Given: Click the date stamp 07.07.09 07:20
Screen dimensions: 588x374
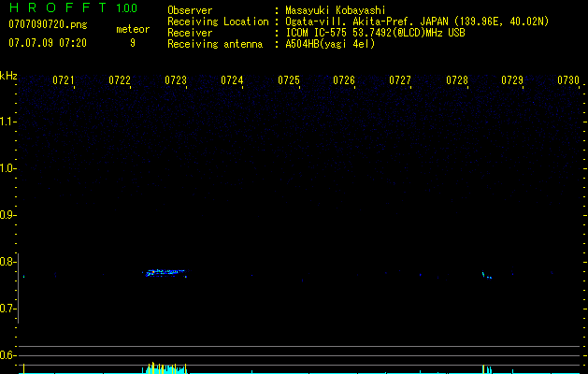Looking at the screenshot, I should [x=48, y=43].
